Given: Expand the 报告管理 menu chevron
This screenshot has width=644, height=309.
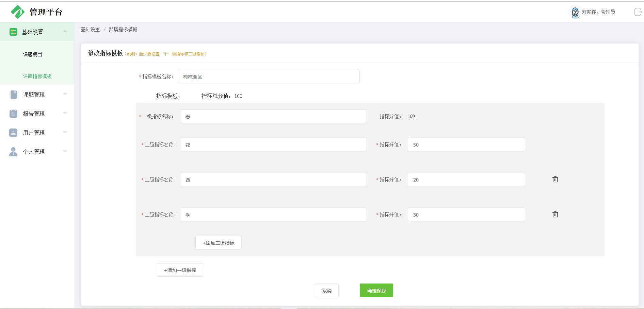Looking at the screenshot, I should [65, 113].
